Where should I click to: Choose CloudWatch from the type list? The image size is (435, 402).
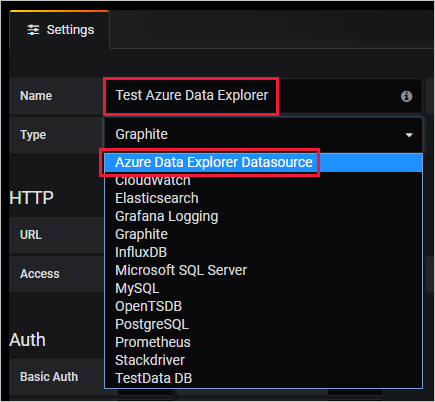coord(263,181)
